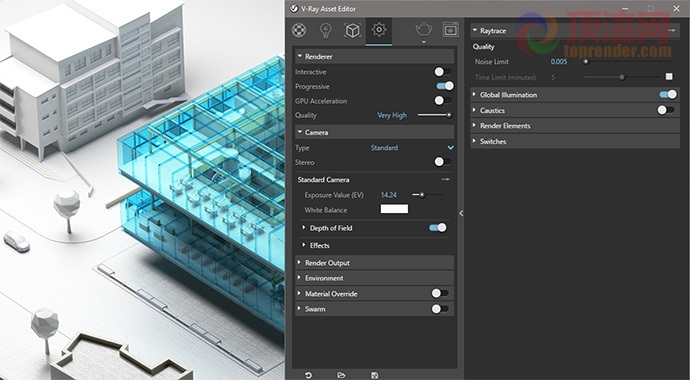Toggle the Interactive renderer switch
This screenshot has height=380, width=690.
[x=442, y=72]
